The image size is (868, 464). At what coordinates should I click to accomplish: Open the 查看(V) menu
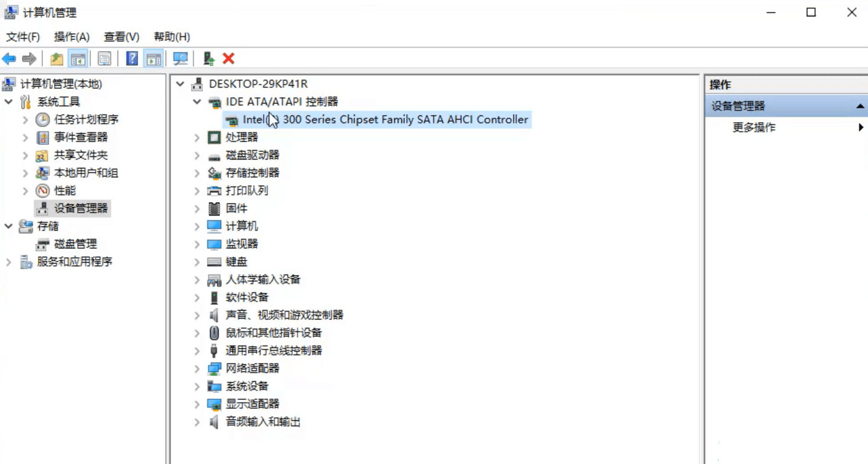click(122, 37)
